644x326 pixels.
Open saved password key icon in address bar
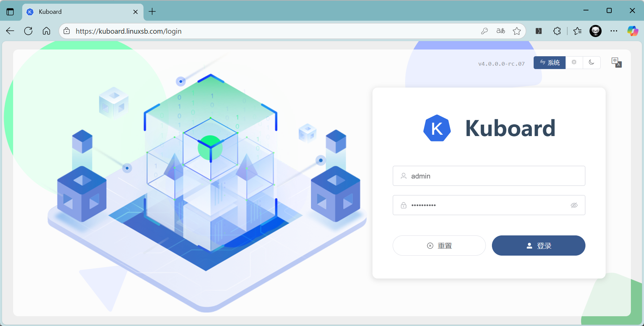click(485, 31)
